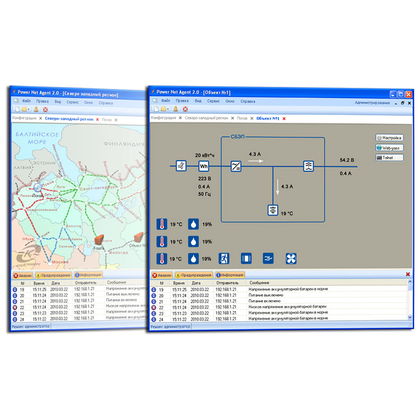Image resolution: width=420 pixels, height=420 pixels.
Task: Select log row 19 in Объект №1 window
Action: 279,290
